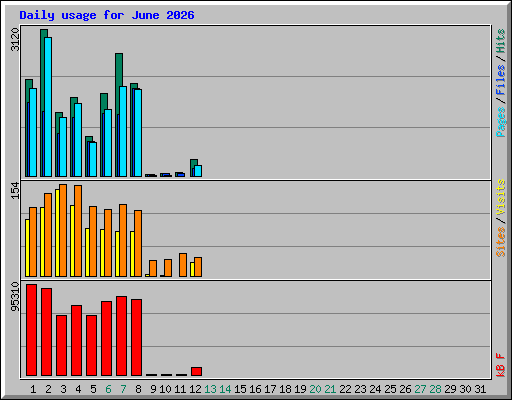Screen dimensions: 512x400
Task: Click day 9 on the x-axis
Action: pyautogui.click(x=153, y=389)
